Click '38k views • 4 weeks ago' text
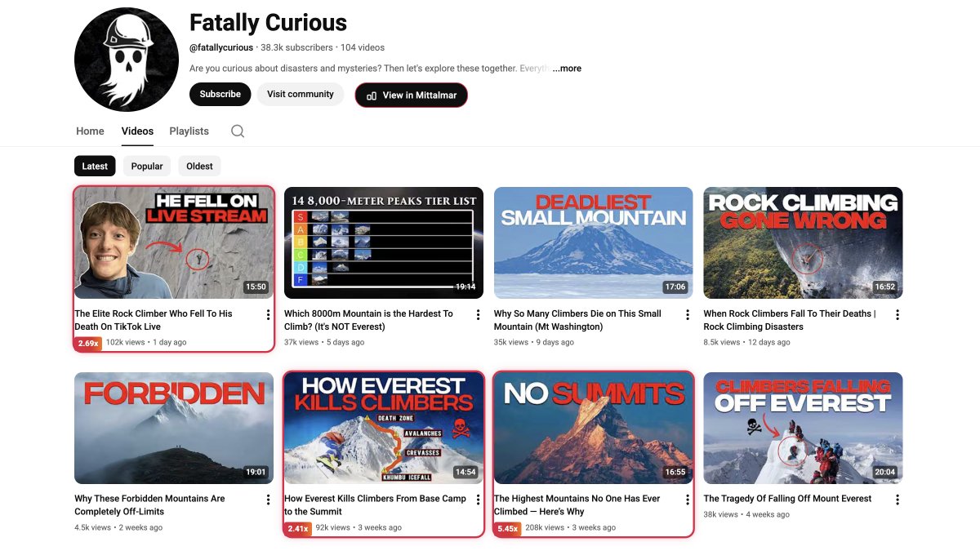This screenshot has height=551, width=980. (746, 515)
